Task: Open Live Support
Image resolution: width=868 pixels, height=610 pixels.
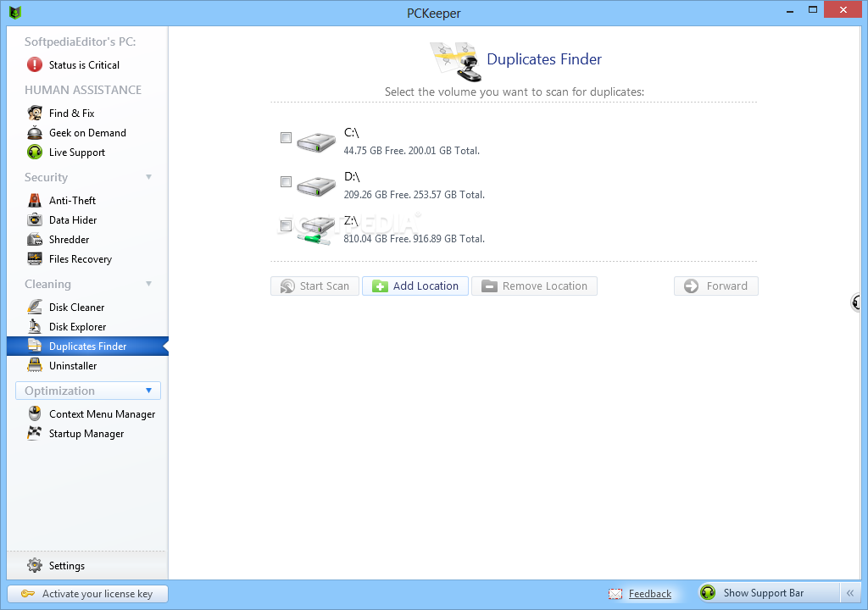Action: coord(77,152)
